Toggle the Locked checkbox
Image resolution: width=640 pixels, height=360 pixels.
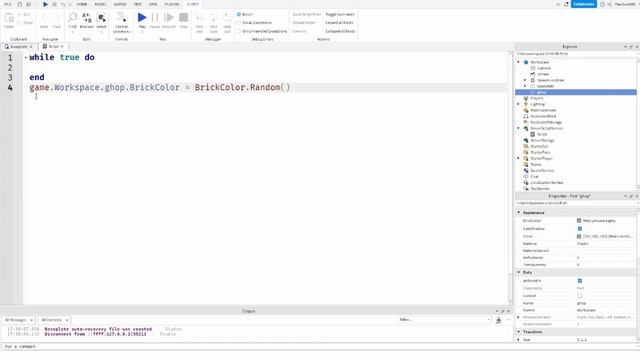click(x=580, y=296)
